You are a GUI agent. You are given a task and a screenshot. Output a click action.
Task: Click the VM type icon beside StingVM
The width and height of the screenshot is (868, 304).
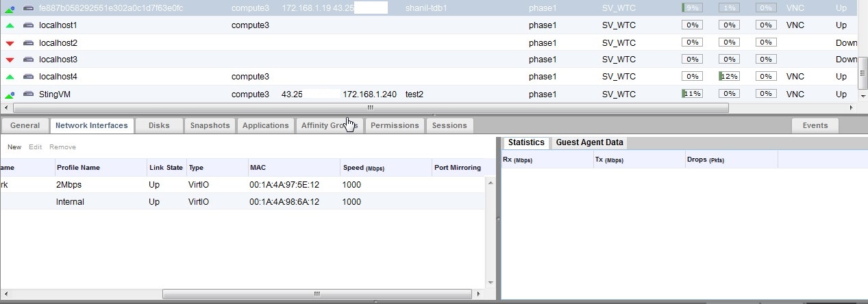tap(28, 94)
